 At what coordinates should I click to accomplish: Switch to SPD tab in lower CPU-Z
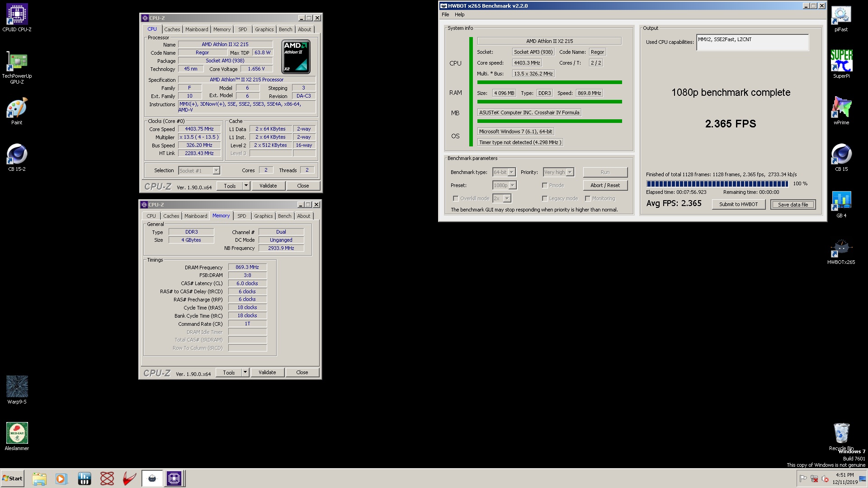tap(242, 216)
